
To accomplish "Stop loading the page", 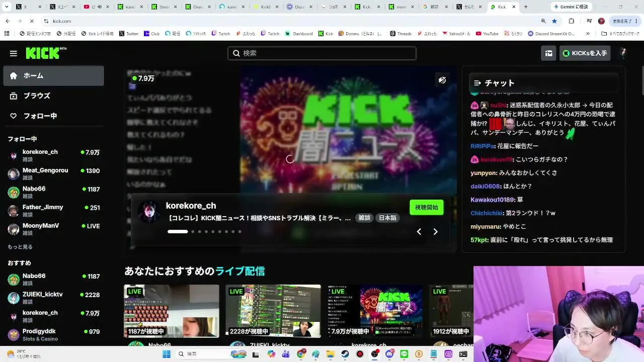I will click(x=31, y=21).
